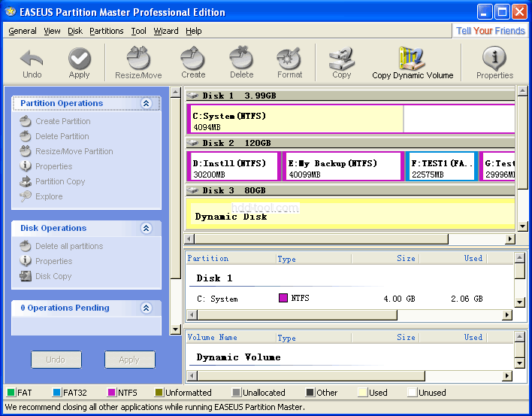Screen dimensions: 532x416
Task: Open the Help menu
Action: [193, 31]
